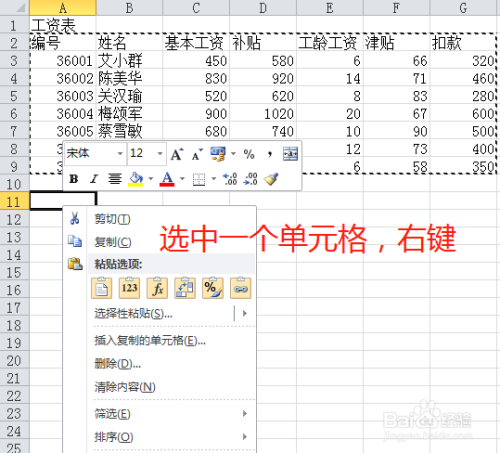500x453 pixels.
Task: Apply red font color A button
Action: click(x=167, y=179)
